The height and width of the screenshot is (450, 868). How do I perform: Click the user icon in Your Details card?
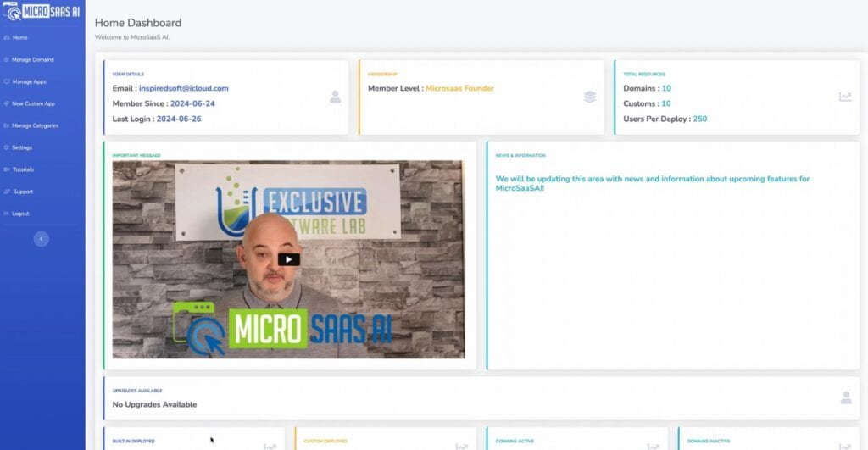coord(335,97)
